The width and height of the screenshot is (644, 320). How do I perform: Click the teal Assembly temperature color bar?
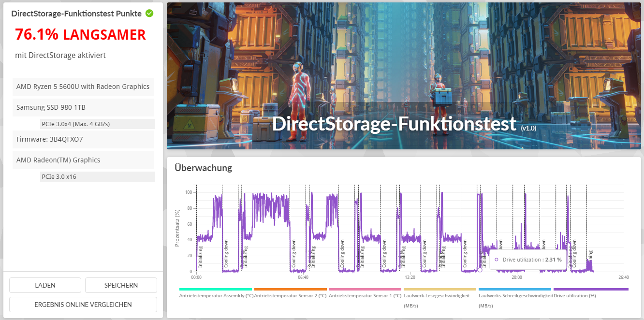coord(216,289)
